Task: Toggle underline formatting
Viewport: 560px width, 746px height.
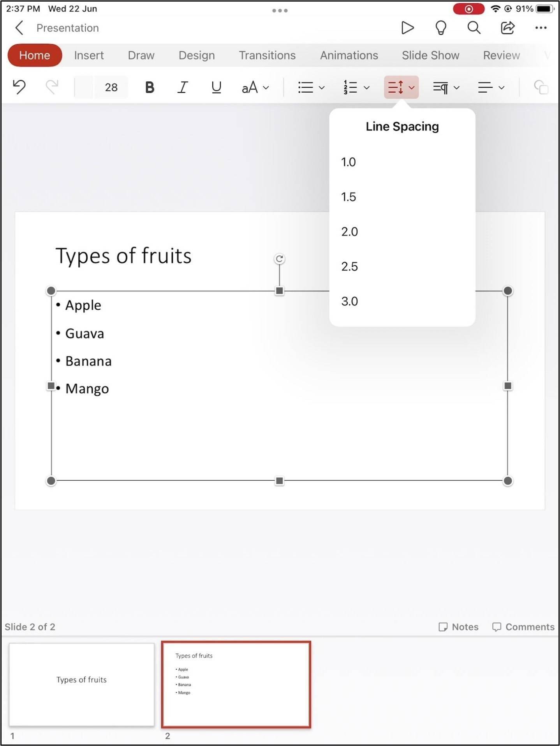Action: (216, 87)
